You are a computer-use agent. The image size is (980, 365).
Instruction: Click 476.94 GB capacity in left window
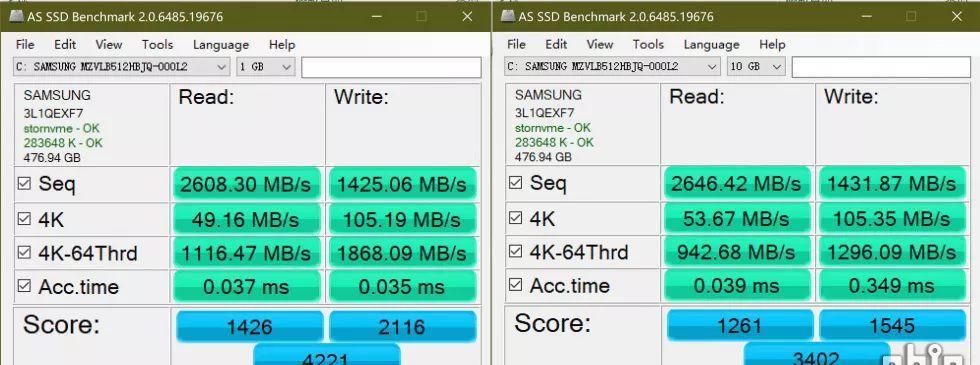(52, 158)
